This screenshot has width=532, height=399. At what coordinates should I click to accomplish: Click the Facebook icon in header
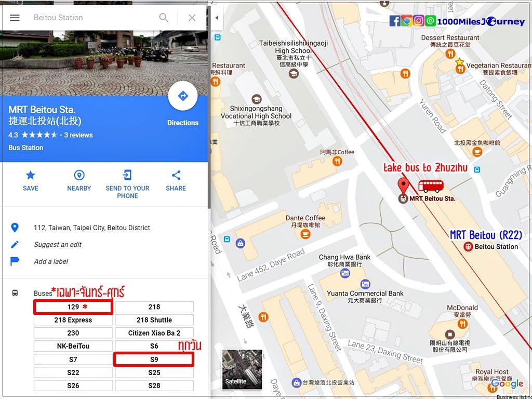click(x=395, y=21)
